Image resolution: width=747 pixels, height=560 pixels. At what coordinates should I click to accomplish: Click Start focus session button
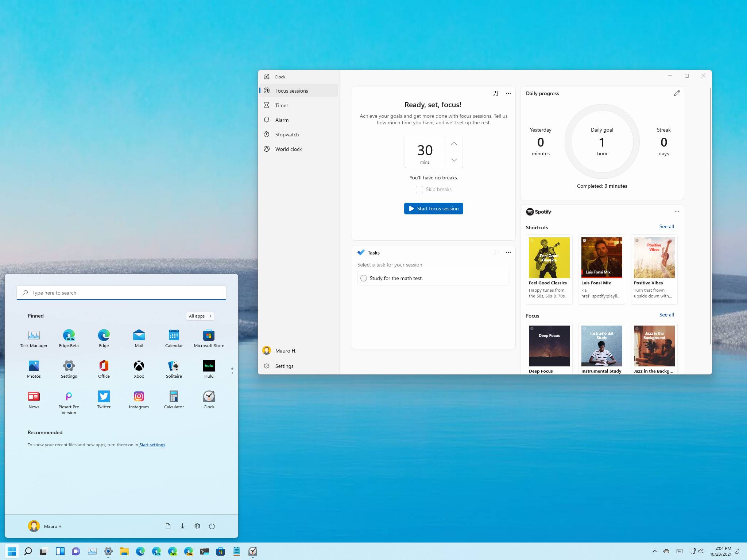click(433, 208)
